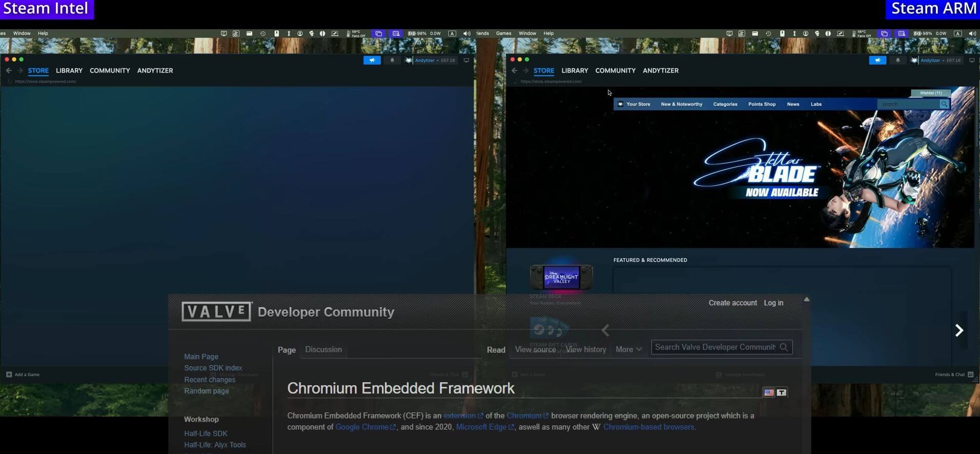Enter Big Picture mode via the monitor icon in the right Steam window
The image size is (980, 454).
(x=972, y=60)
